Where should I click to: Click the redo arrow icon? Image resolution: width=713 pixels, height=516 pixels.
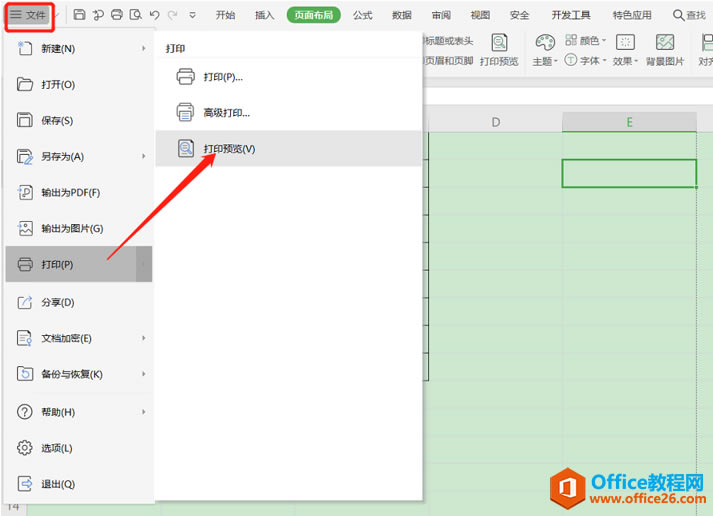(x=173, y=15)
